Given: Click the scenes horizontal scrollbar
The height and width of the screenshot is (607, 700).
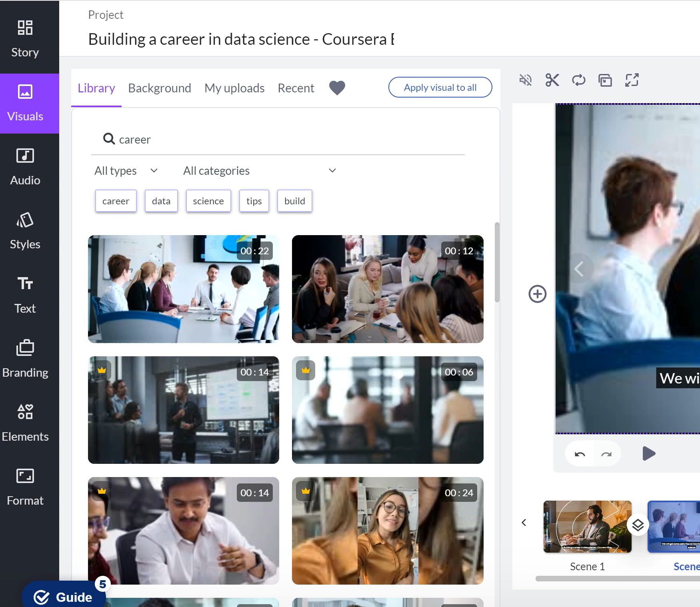Looking at the screenshot, I should click(x=618, y=579).
